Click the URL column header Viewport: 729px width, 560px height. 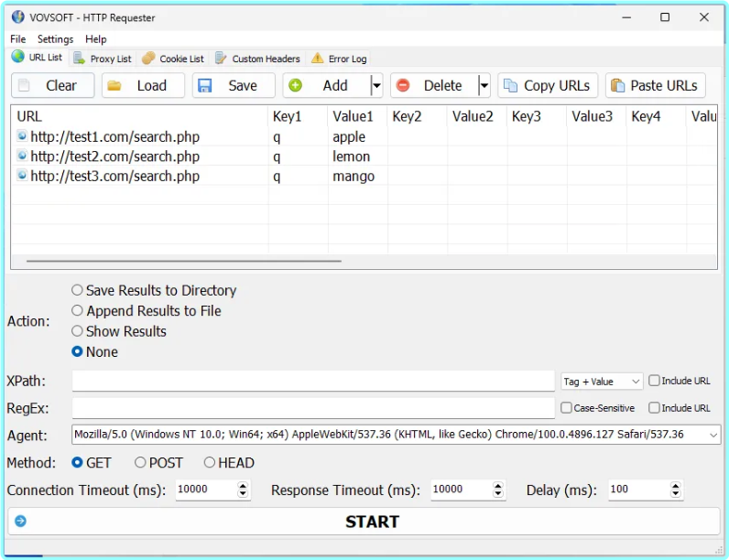pos(140,116)
